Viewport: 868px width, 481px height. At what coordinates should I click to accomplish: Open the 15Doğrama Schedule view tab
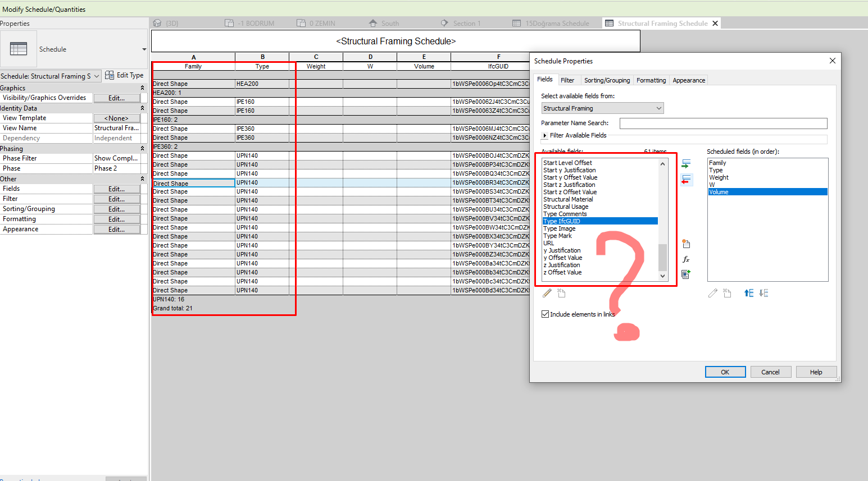(x=556, y=23)
